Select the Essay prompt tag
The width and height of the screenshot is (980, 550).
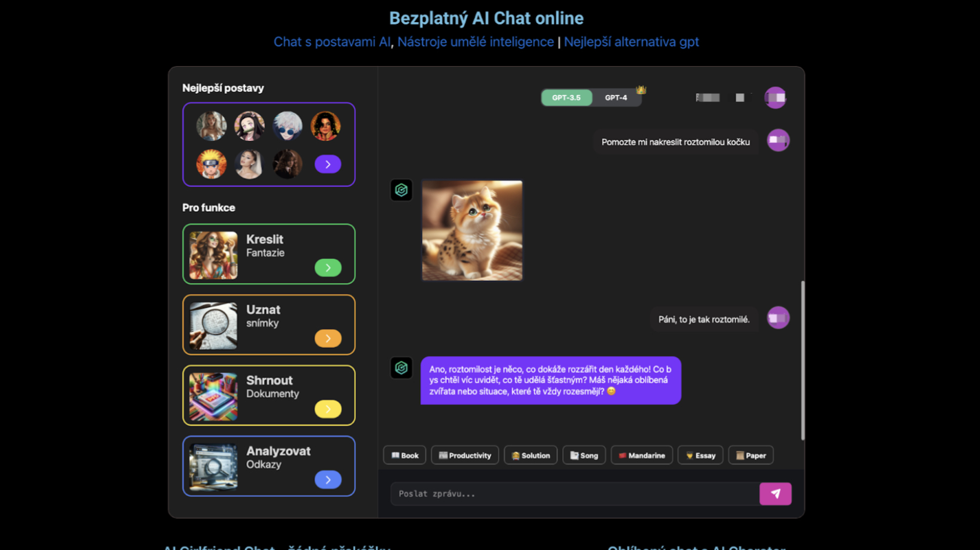click(700, 456)
